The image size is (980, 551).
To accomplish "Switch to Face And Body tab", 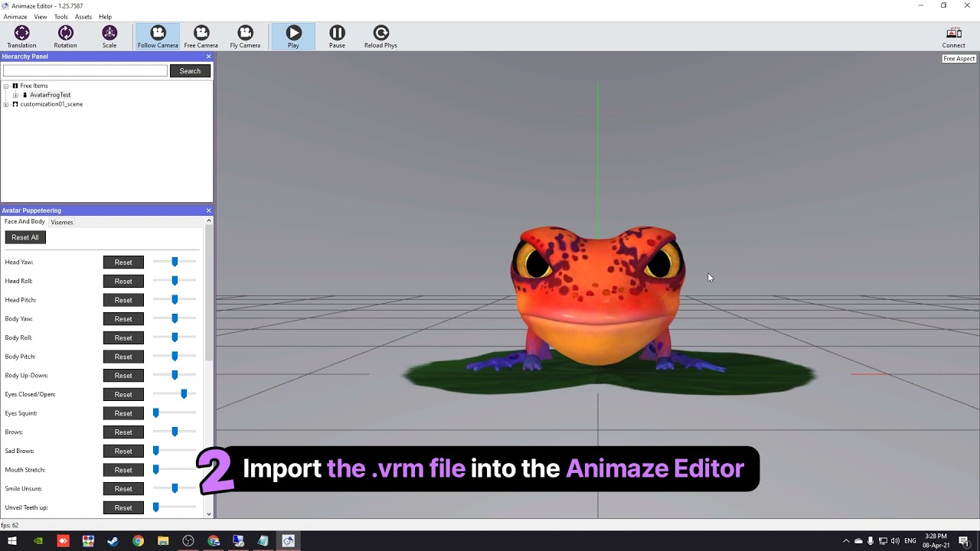I will coord(24,222).
